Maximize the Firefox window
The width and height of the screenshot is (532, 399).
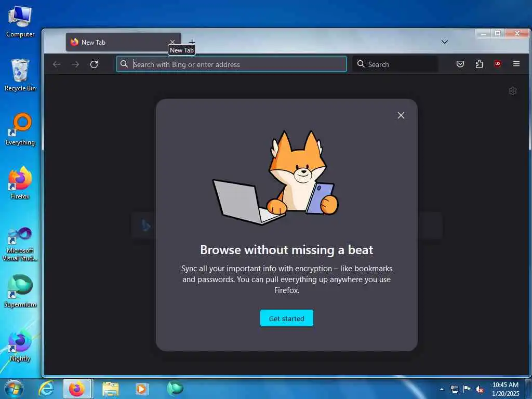coord(498,33)
